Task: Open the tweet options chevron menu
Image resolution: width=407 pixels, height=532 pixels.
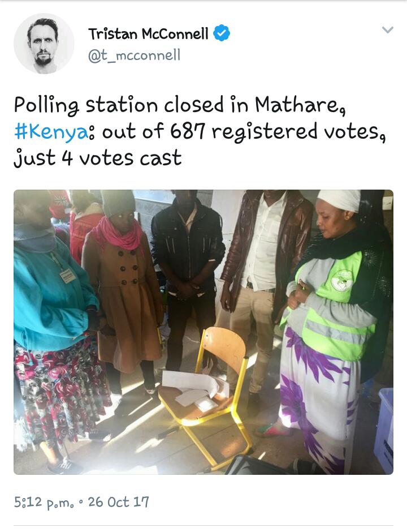Action: (387, 30)
